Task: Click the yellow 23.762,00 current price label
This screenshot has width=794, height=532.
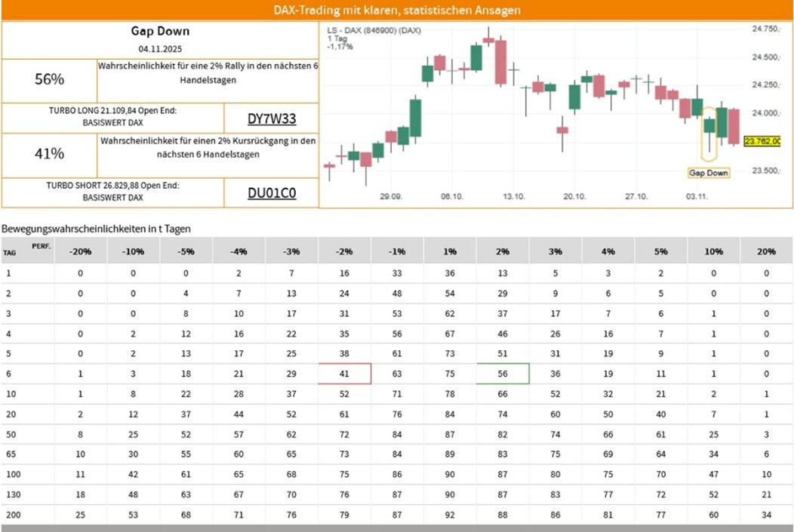Action: coord(762,141)
